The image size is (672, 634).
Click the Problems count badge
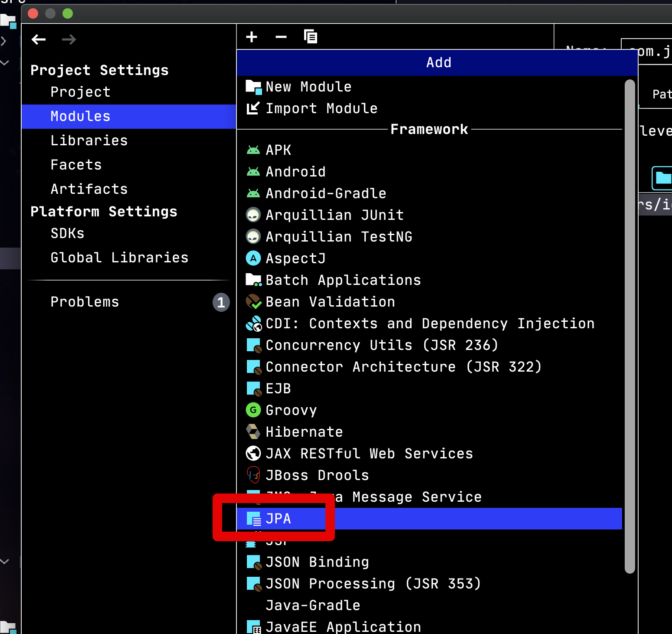coord(221,302)
